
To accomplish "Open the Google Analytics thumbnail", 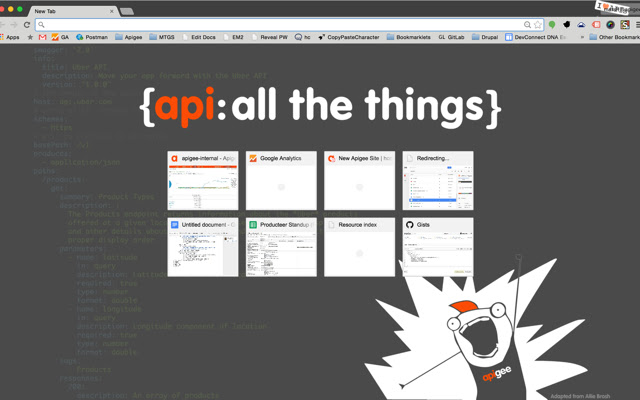I will point(281,181).
